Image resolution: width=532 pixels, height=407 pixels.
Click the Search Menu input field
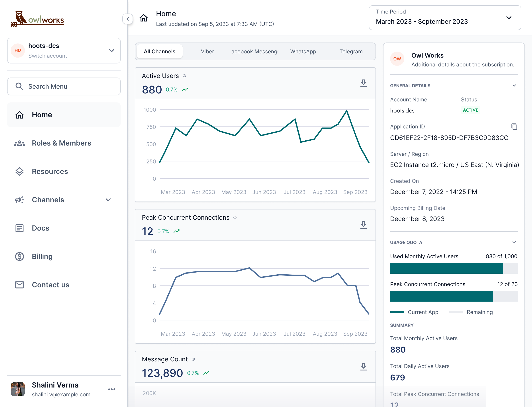(64, 87)
